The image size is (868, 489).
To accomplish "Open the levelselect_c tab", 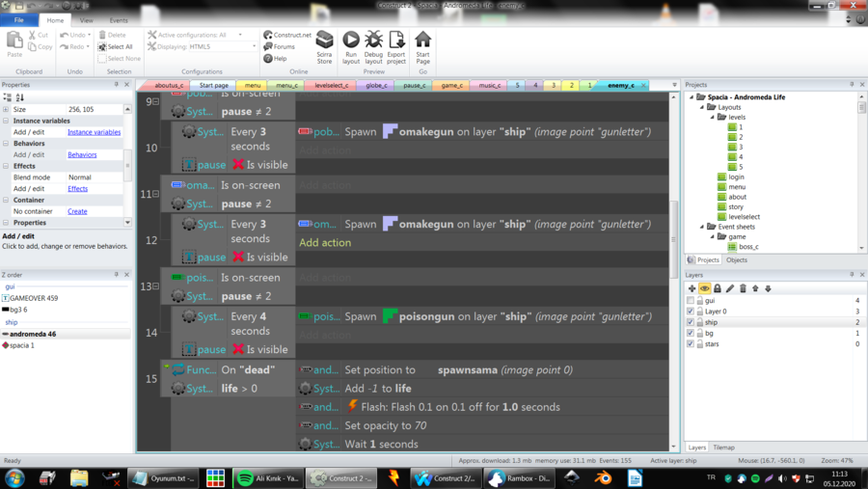I will [331, 85].
